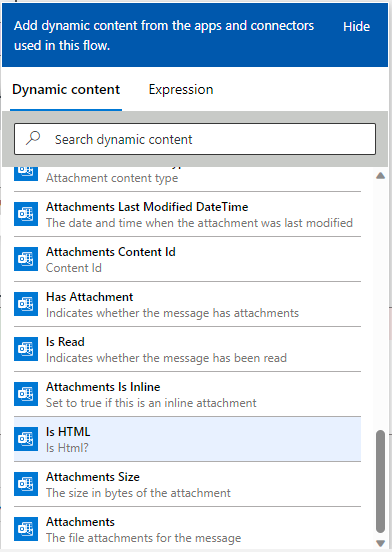Click the scroll down arrow in list

pos(380,544)
